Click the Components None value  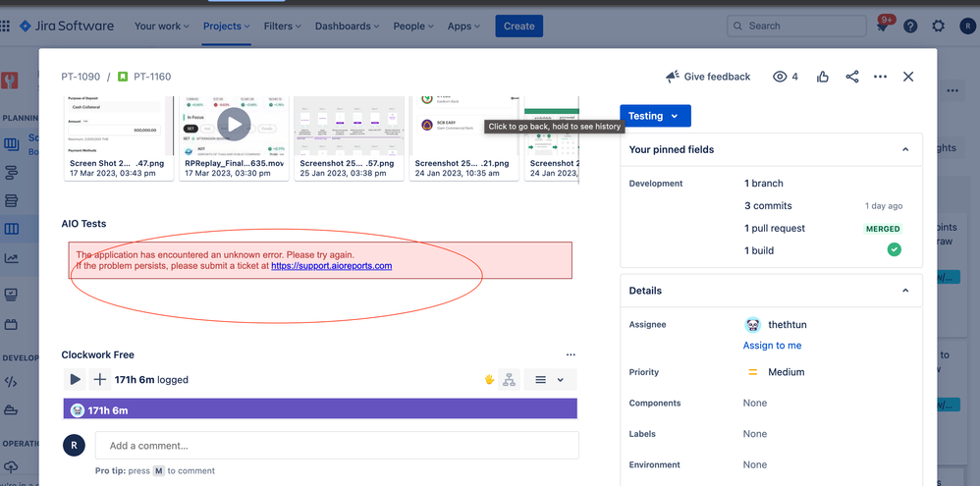[x=755, y=403]
